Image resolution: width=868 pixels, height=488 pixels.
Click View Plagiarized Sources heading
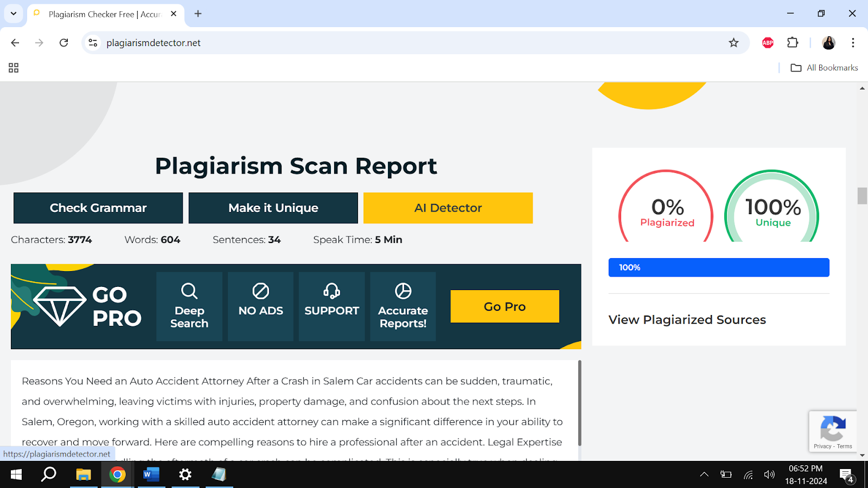click(x=687, y=320)
